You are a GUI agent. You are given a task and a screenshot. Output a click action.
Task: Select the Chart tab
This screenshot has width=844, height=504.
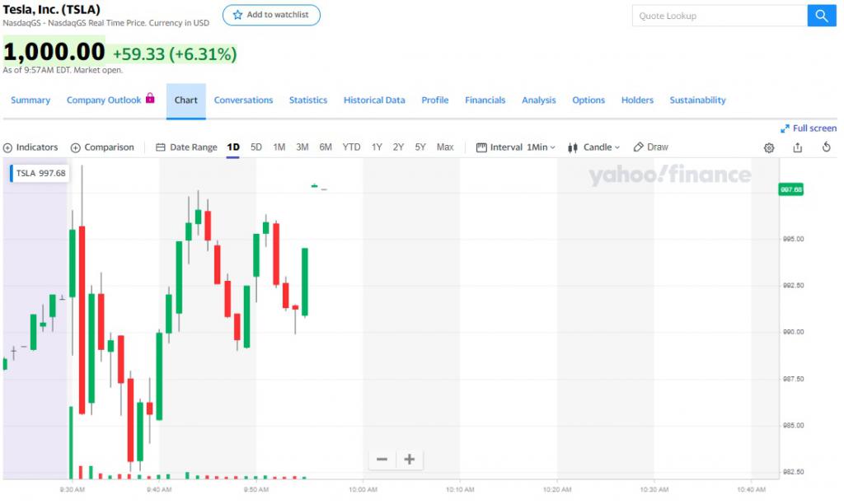185,100
